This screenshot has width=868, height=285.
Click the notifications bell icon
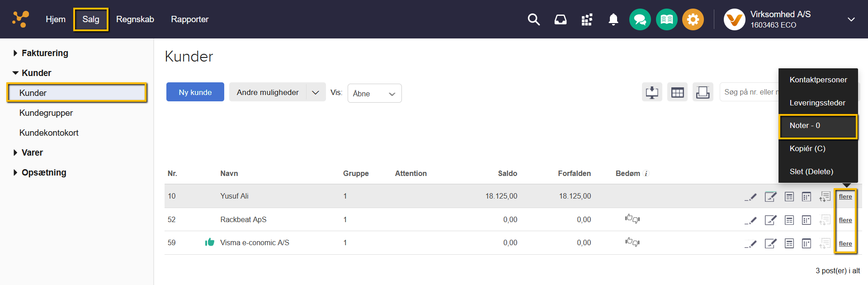click(613, 19)
